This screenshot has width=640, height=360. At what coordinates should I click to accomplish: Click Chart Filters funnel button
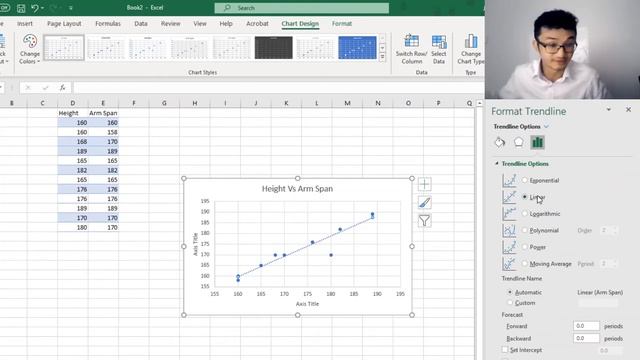click(424, 221)
